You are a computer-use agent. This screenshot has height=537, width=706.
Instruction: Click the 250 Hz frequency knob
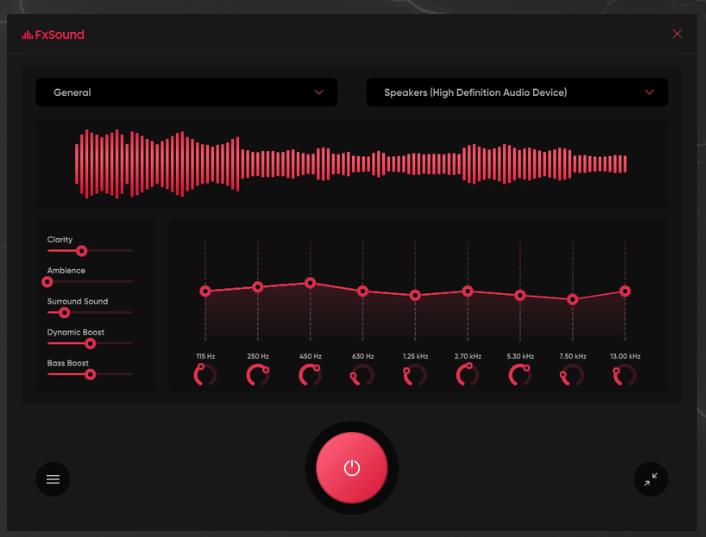[x=258, y=375]
